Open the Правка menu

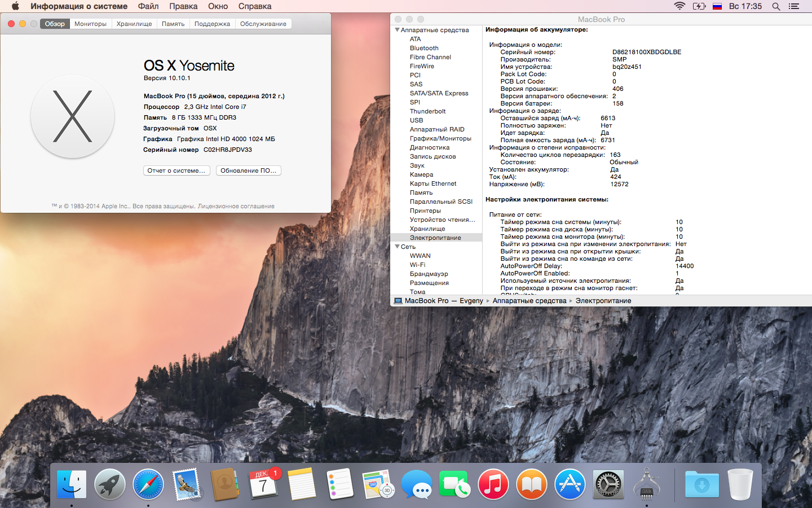coord(183,6)
